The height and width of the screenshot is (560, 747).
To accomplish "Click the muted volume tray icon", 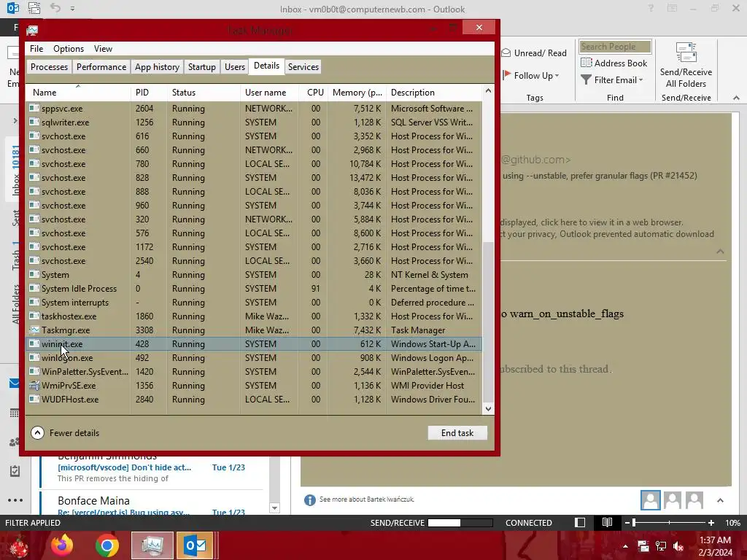I will pos(678,546).
